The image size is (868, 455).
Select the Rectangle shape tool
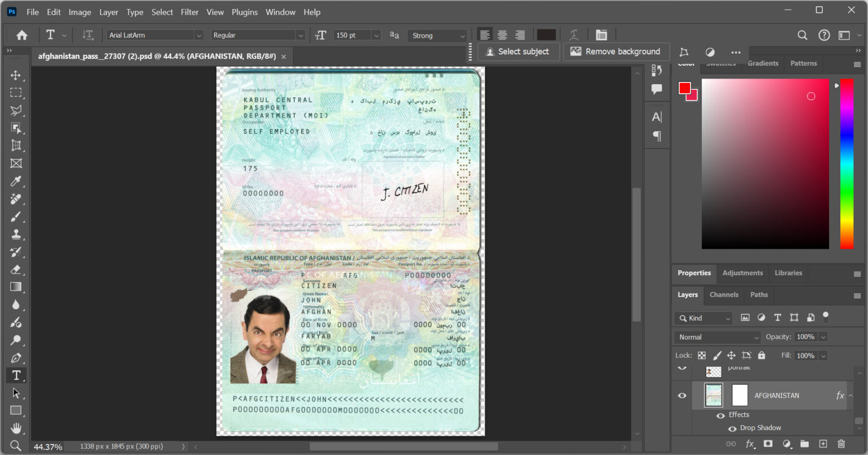tap(16, 410)
